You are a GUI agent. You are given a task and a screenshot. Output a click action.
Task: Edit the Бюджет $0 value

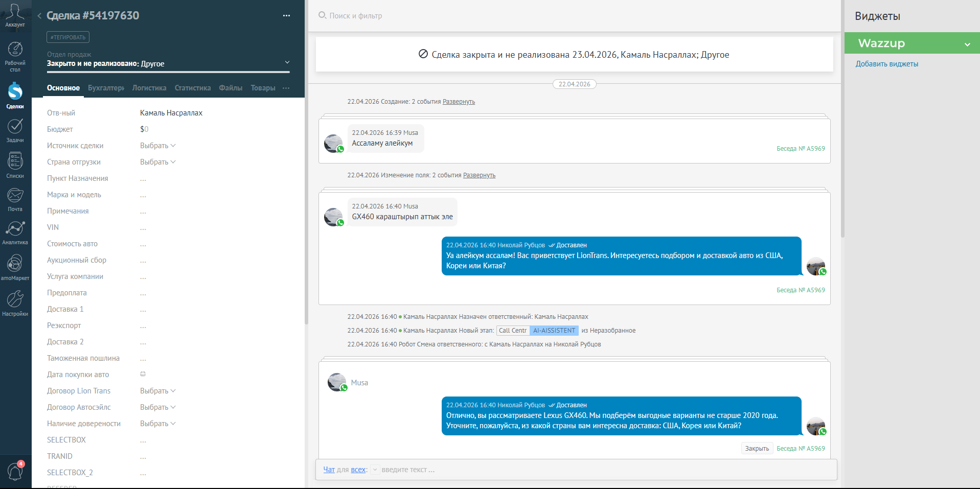(x=144, y=129)
